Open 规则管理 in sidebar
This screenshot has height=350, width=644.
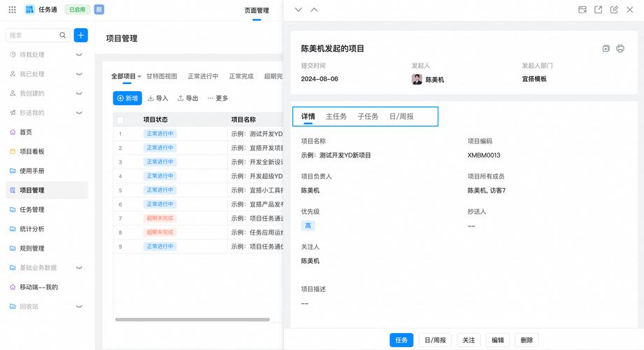tap(32, 248)
